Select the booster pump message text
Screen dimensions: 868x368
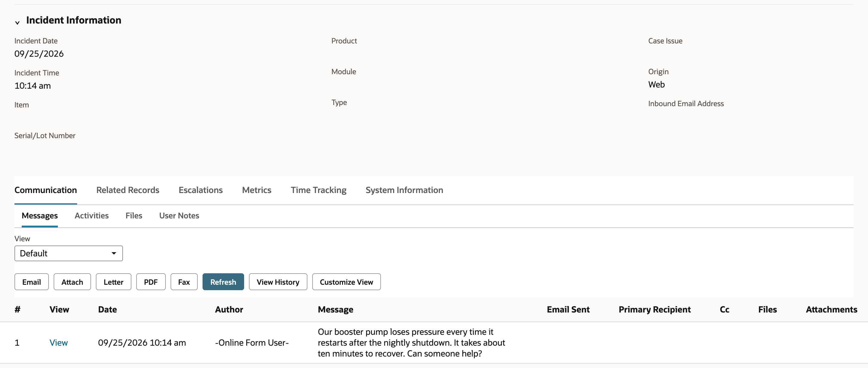click(x=411, y=342)
